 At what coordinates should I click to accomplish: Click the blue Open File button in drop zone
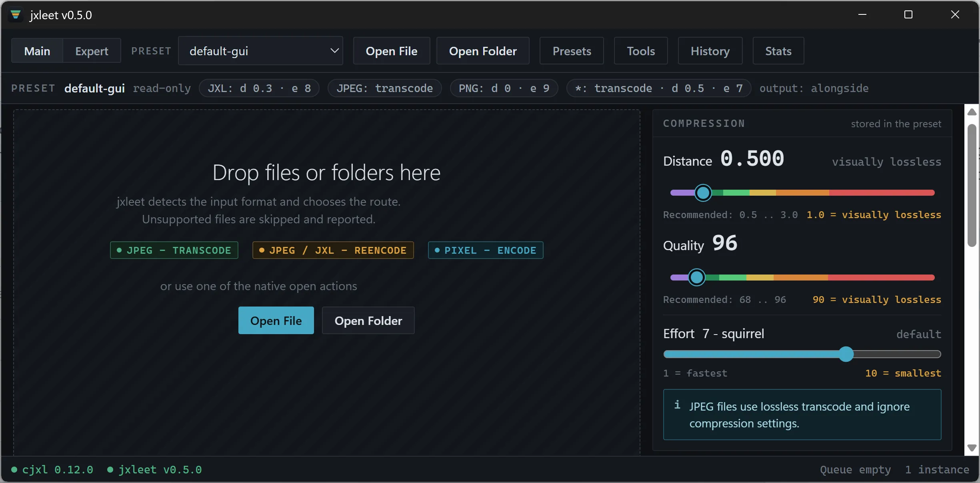276,321
